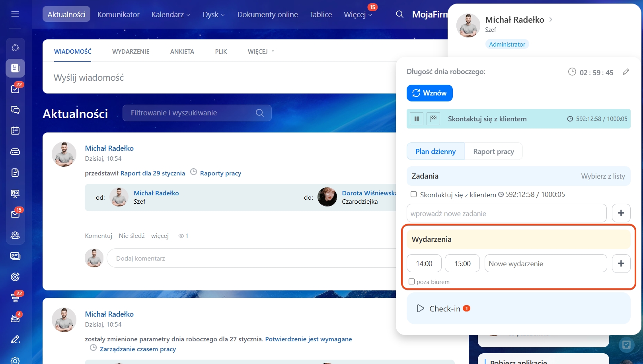This screenshot has width=643, height=364.
Task: Start the Check-in play control
Action: (420, 309)
